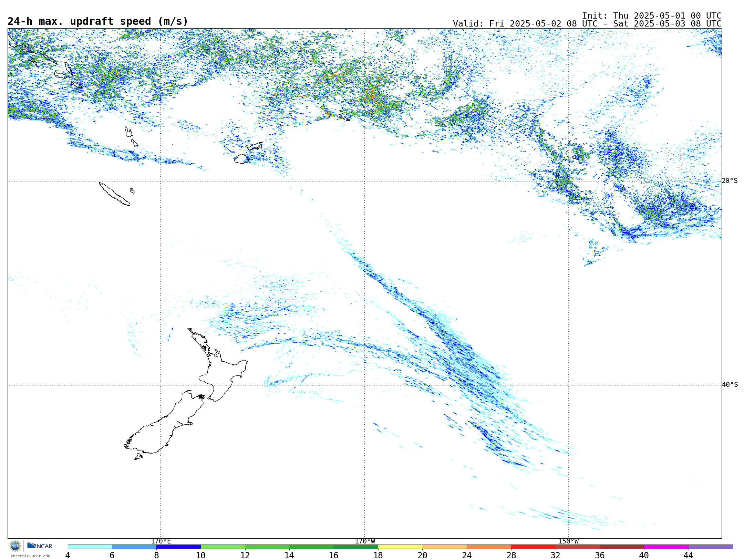Viewport: 744px width, 560px height.
Task: Click Fiji's Viti Levu island outline
Action: point(241,159)
